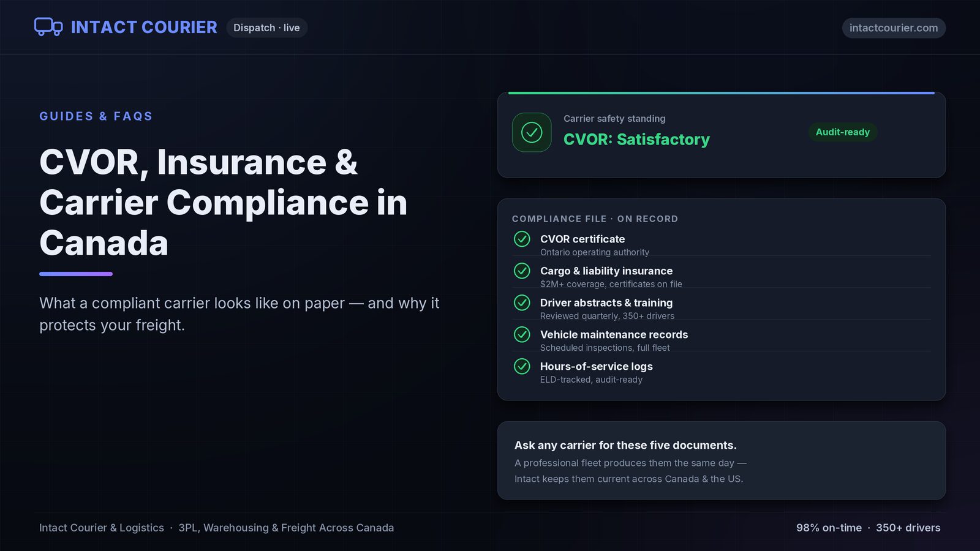
Task: Click the 98% on-time footer stat
Action: click(829, 528)
